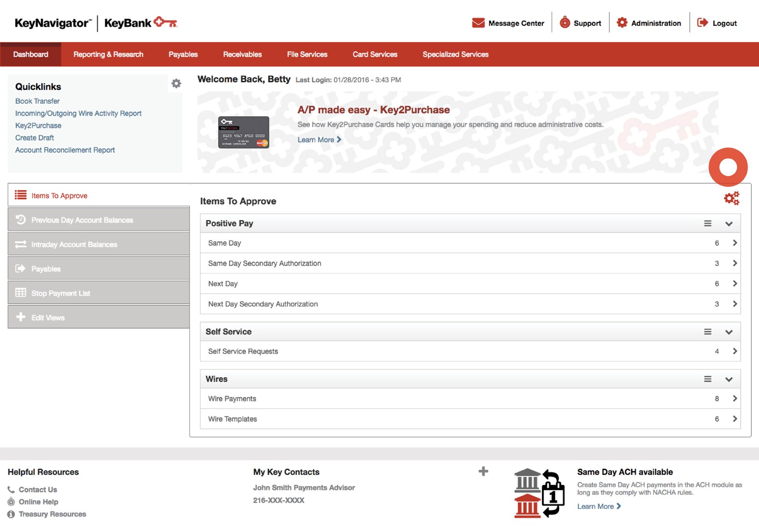Open the Reporting & Research menu
This screenshot has height=532, width=759.
(108, 54)
